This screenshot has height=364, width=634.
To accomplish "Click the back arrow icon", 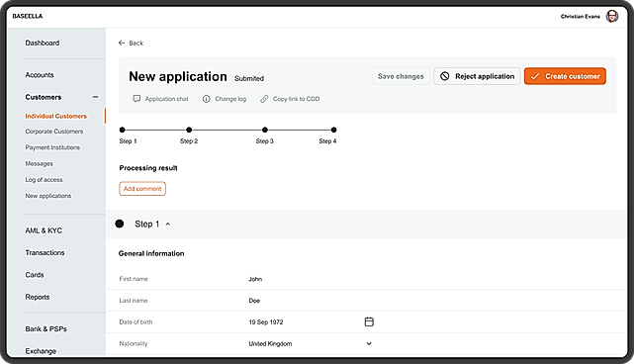I will 122,43.
